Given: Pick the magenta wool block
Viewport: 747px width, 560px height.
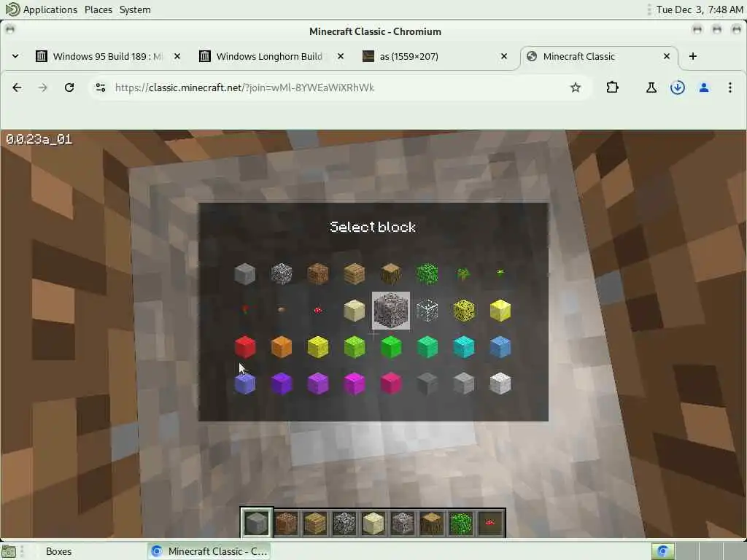Looking at the screenshot, I should [x=355, y=384].
